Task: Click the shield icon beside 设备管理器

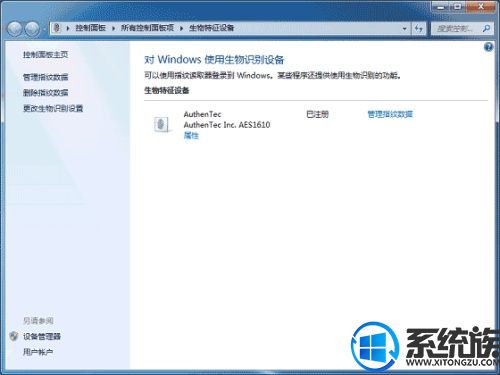Action: (14, 336)
